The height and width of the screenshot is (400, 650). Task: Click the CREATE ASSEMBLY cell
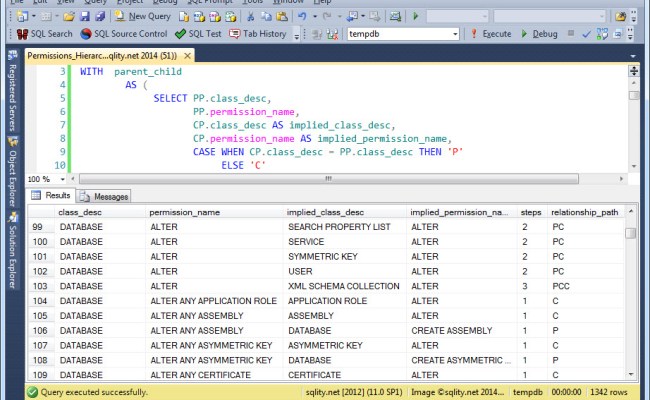tap(461, 331)
